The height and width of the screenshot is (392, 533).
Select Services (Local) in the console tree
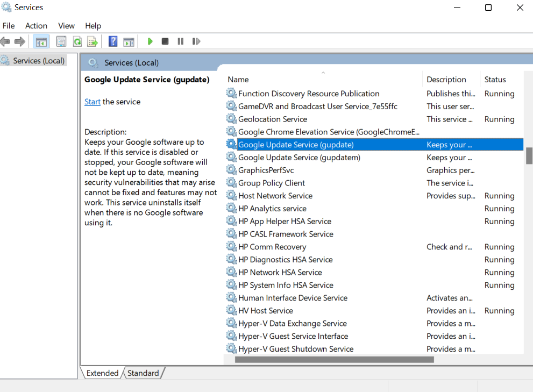[x=33, y=61]
